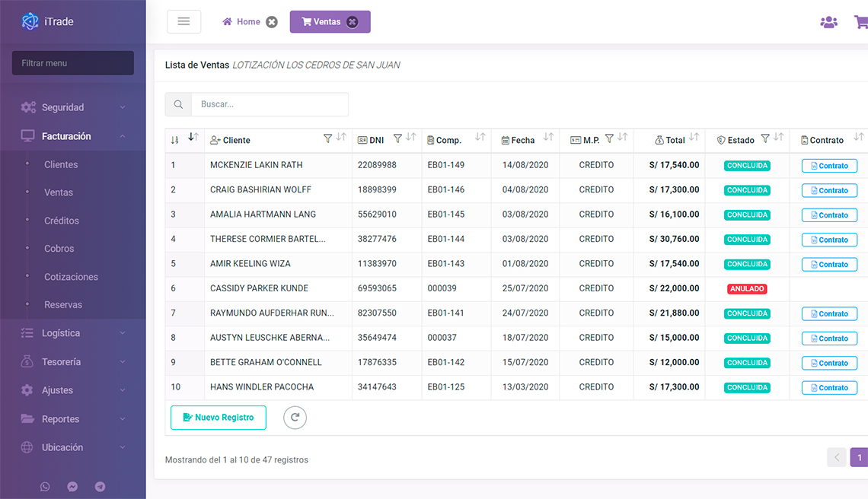Switch to the Home tab
This screenshot has width=868, height=499.
click(x=241, y=22)
